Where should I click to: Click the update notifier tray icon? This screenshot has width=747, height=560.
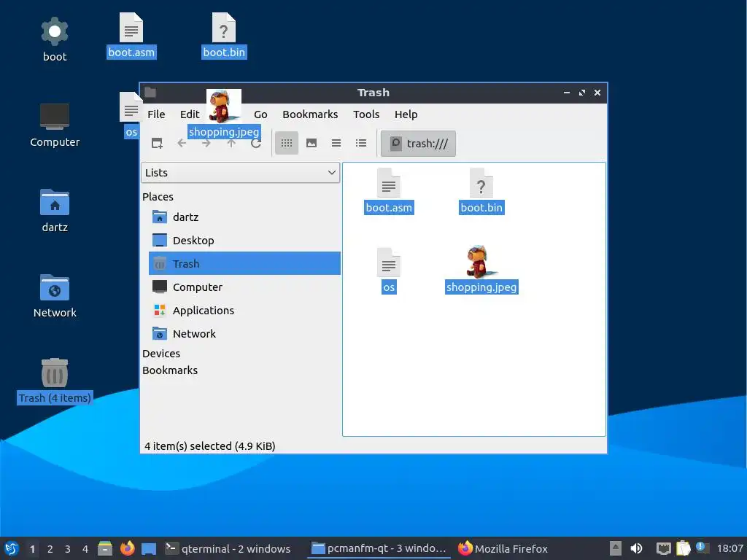tap(703, 548)
